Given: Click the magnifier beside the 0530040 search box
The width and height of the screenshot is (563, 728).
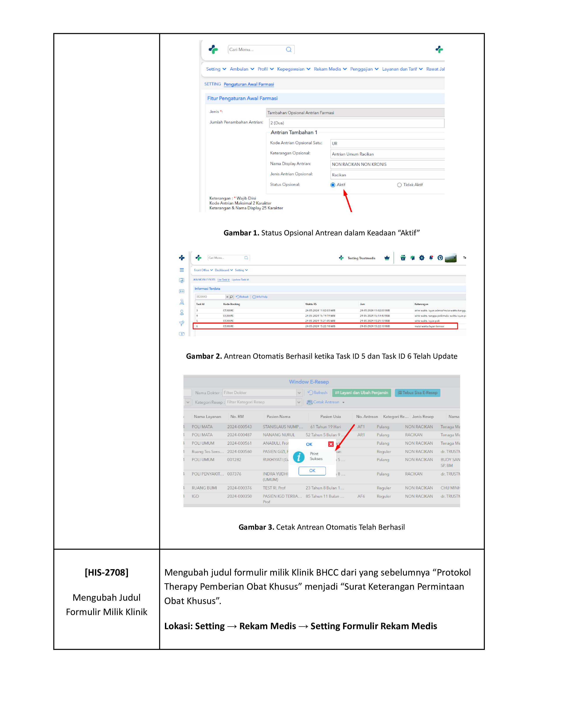Looking at the screenshot, I should [231, 297].
